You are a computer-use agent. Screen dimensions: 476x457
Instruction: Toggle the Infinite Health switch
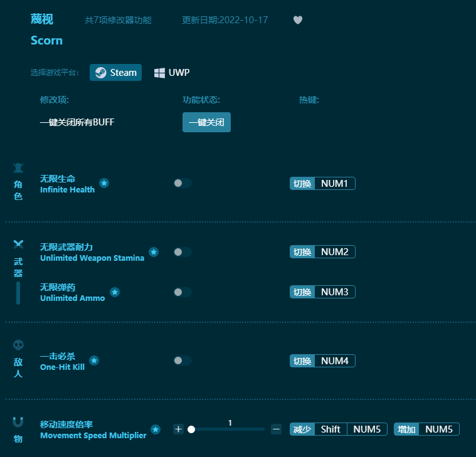(x=182, y=183)
